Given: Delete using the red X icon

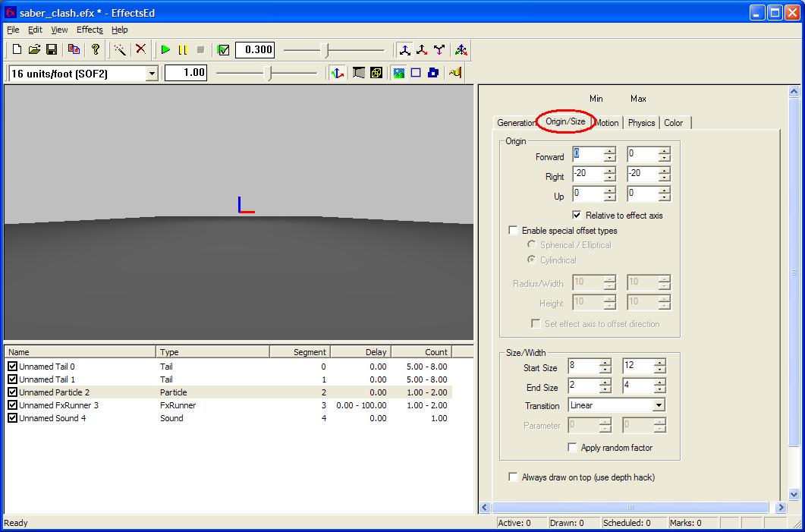Looking at the screenshot, I should 140,49.
